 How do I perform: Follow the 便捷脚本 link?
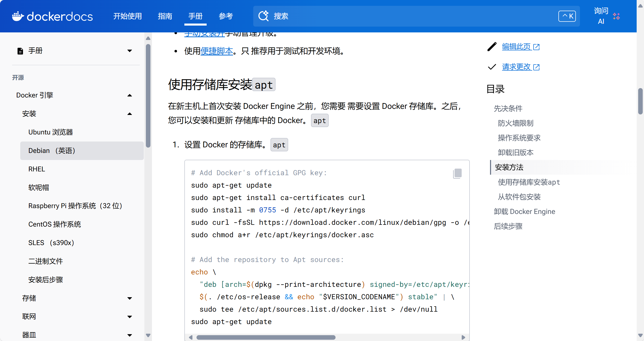[x=217, y=51]
